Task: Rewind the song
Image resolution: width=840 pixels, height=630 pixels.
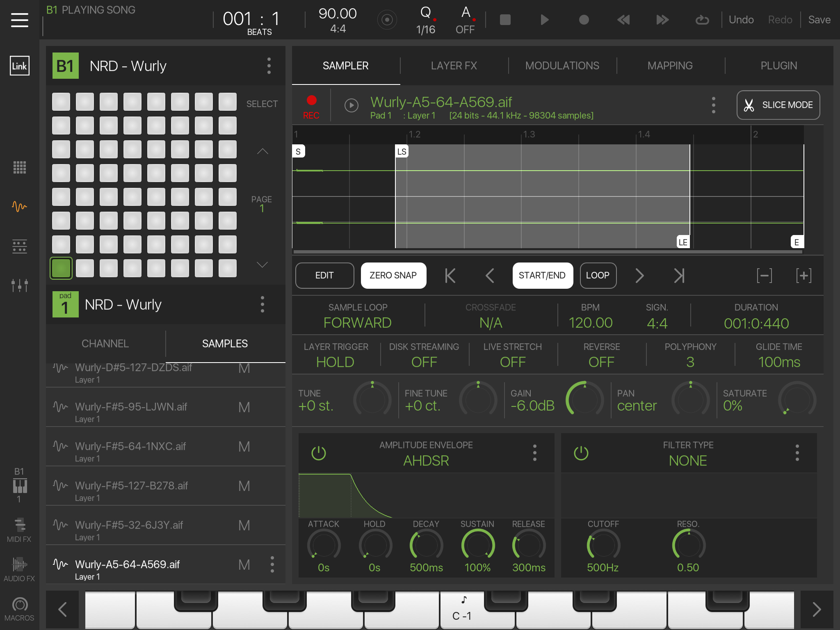Action: (623, 20)
